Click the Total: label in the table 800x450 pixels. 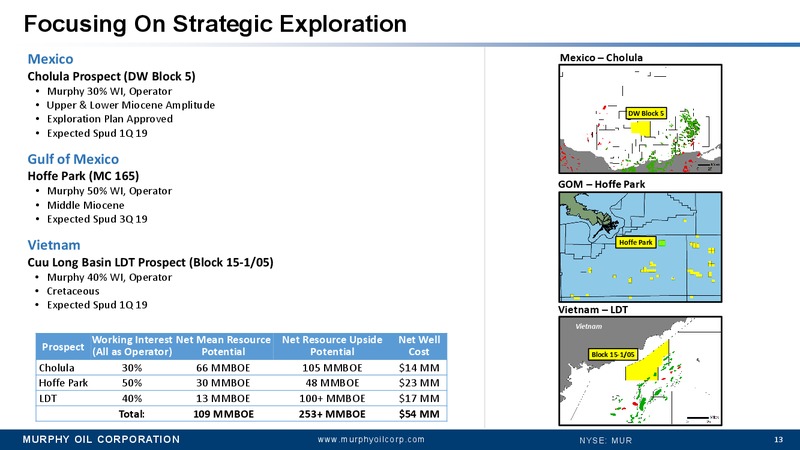(132, 414)
